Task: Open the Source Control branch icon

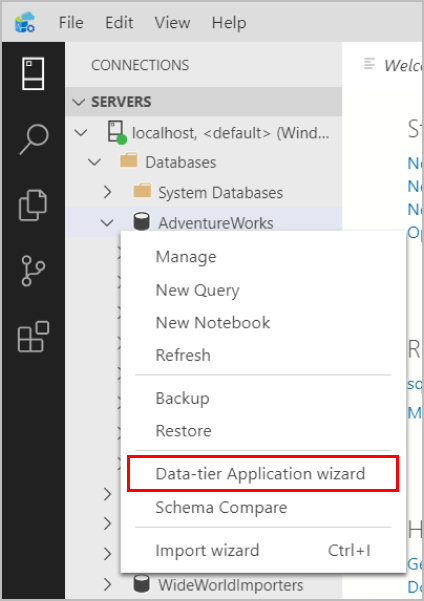Action: [33, 271]
